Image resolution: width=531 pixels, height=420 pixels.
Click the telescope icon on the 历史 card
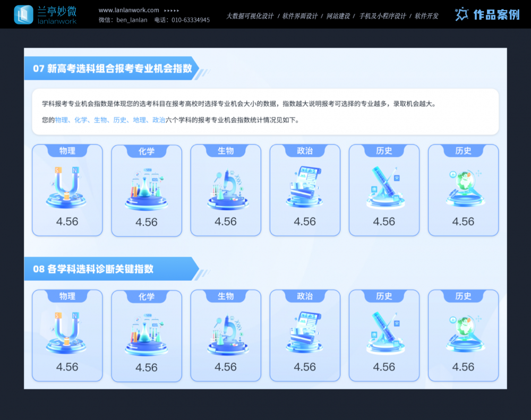tap(384, 181)
